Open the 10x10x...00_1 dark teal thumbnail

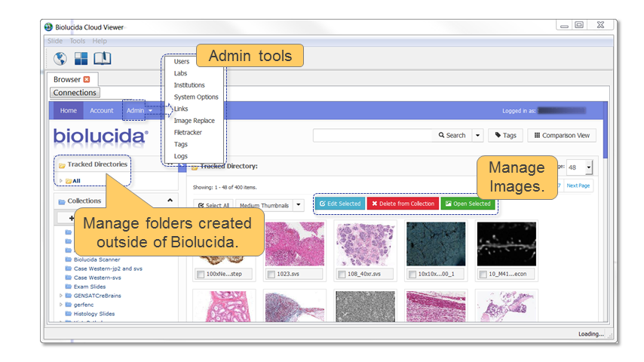tap(436, 244)
